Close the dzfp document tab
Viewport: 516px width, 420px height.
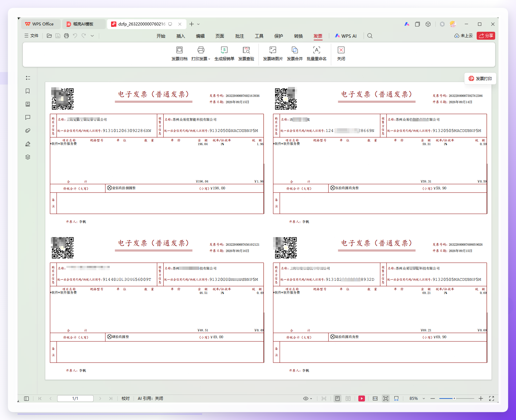(x=180, y=24)
